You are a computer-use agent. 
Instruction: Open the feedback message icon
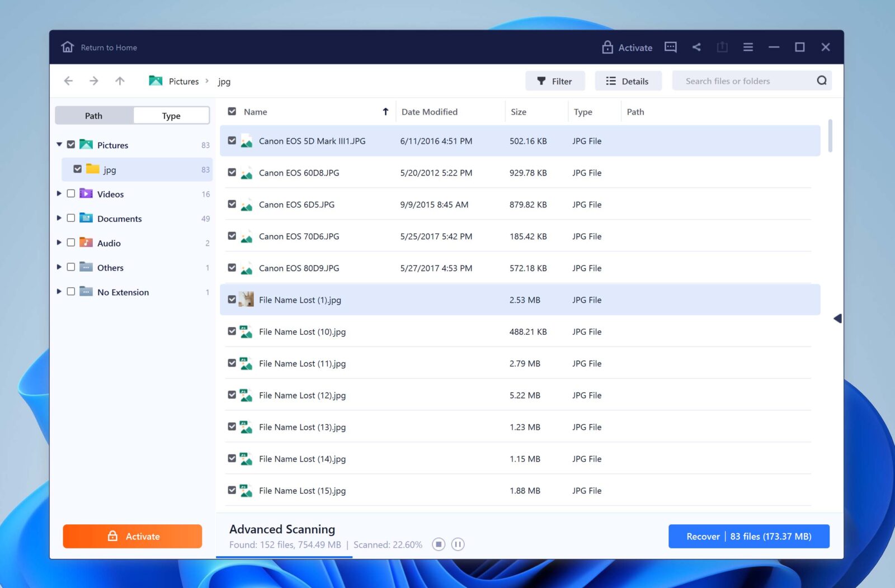670,47
